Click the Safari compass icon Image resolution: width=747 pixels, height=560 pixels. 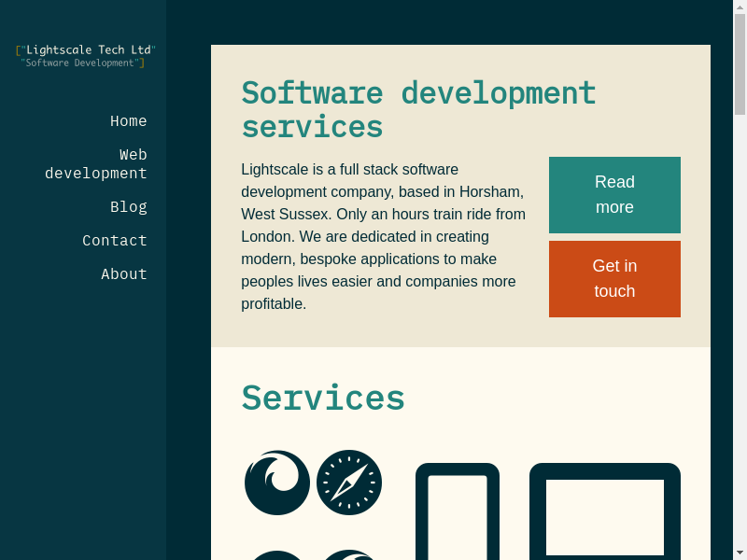point(349,483)
